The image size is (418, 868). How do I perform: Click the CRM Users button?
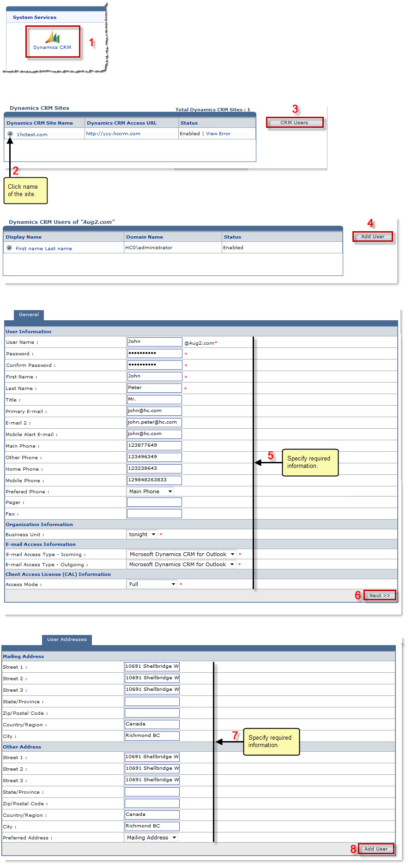click(x=294, y=123)
